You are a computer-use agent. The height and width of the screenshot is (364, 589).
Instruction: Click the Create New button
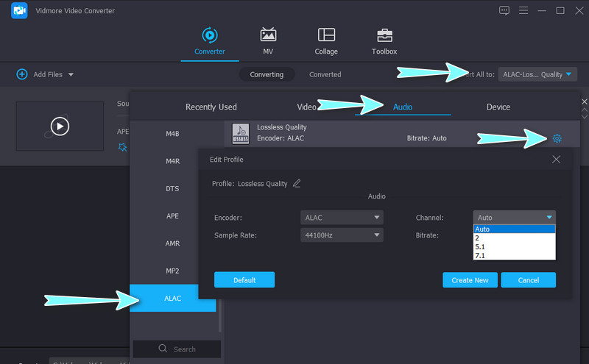tap(470, 280)
